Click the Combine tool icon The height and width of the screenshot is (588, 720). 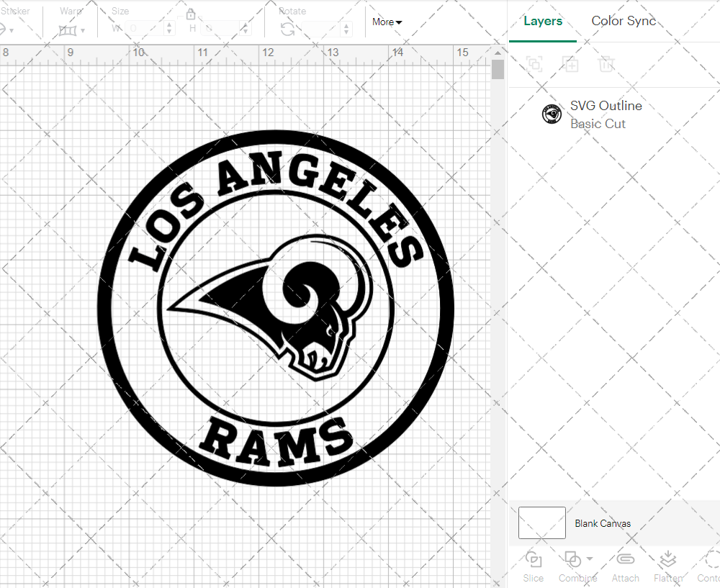coord(572,559)
